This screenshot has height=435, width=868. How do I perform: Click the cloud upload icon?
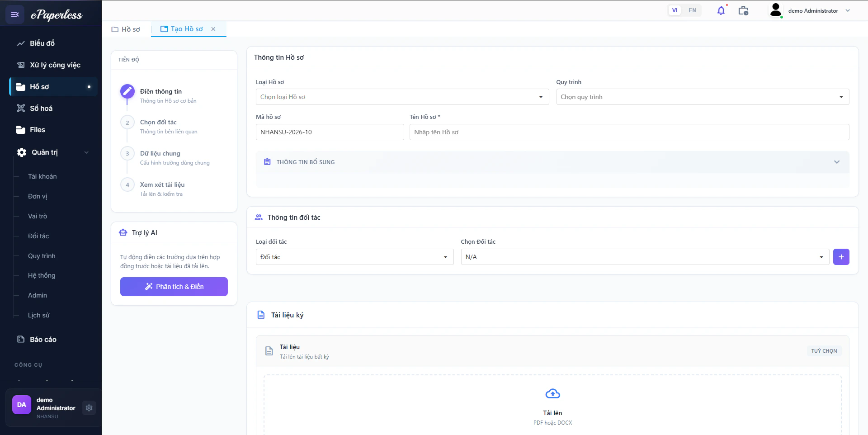pyautogui.click(x=552, y=394)
